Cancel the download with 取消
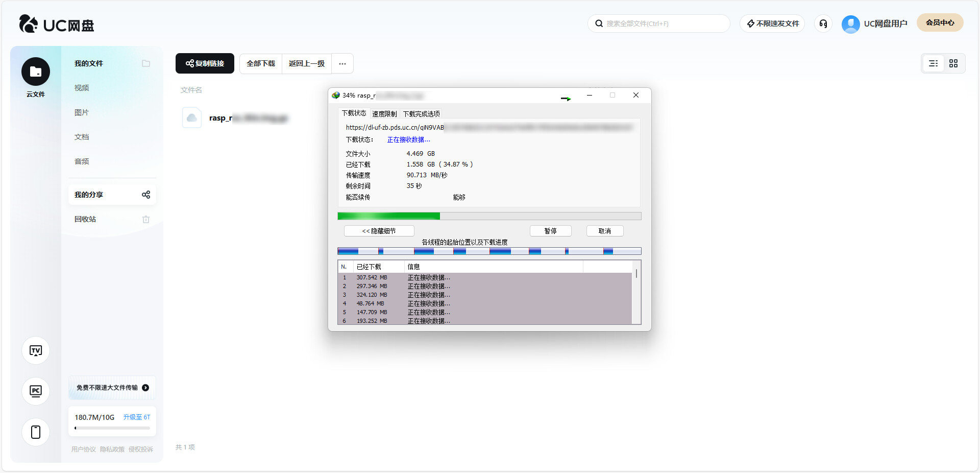Image resolution: width=980 pixels, height=473 pixels. pos(605,231)
